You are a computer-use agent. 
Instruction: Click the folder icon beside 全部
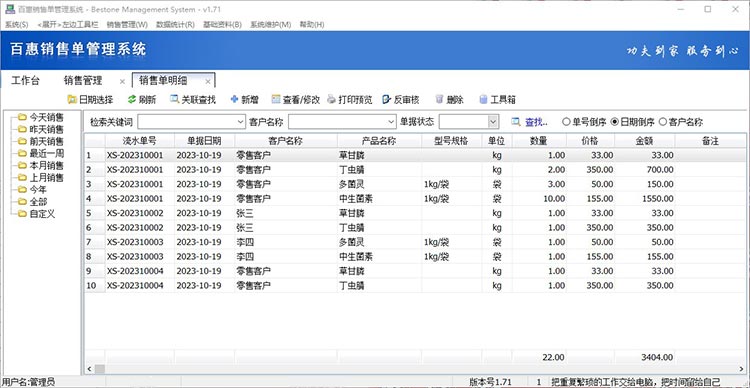pyautogui.click(x=22, y=202)
